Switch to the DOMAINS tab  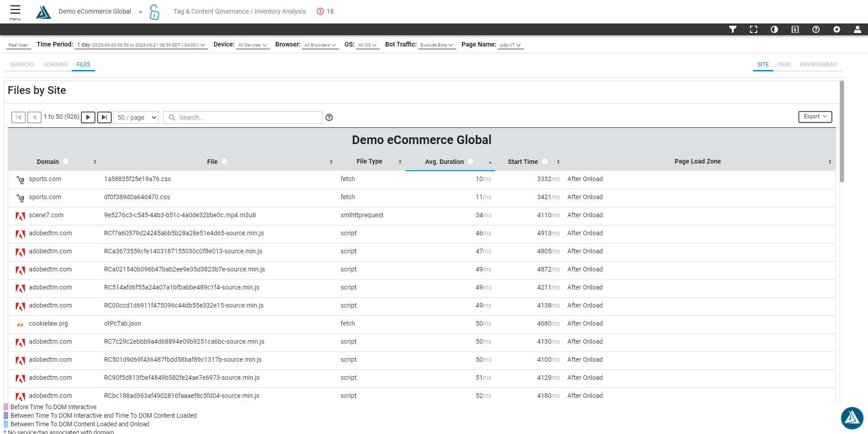click(x=56, y=65)
